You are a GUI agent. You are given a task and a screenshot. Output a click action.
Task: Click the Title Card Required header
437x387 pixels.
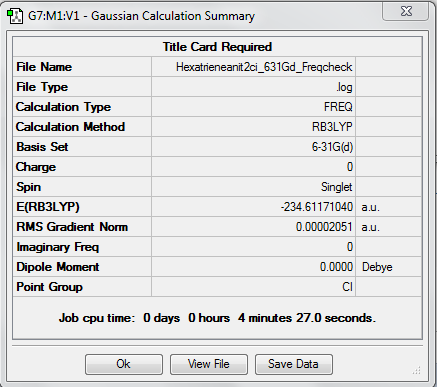point(217,47)
